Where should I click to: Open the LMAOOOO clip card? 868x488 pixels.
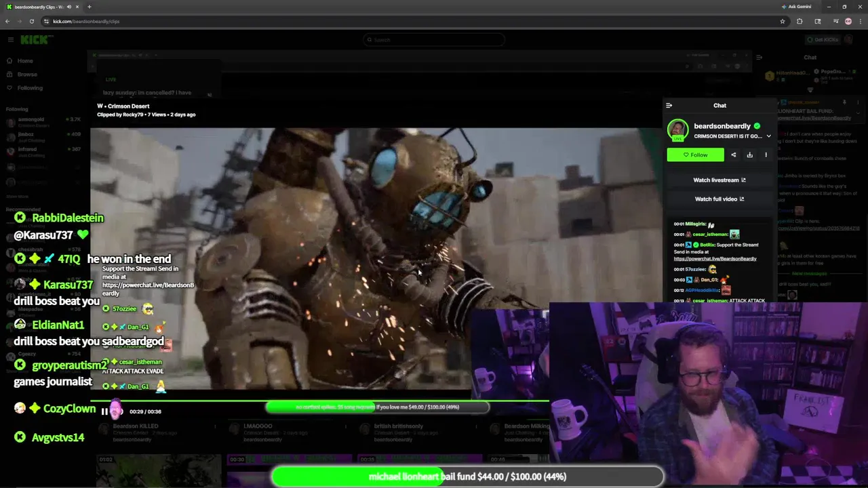258,426
